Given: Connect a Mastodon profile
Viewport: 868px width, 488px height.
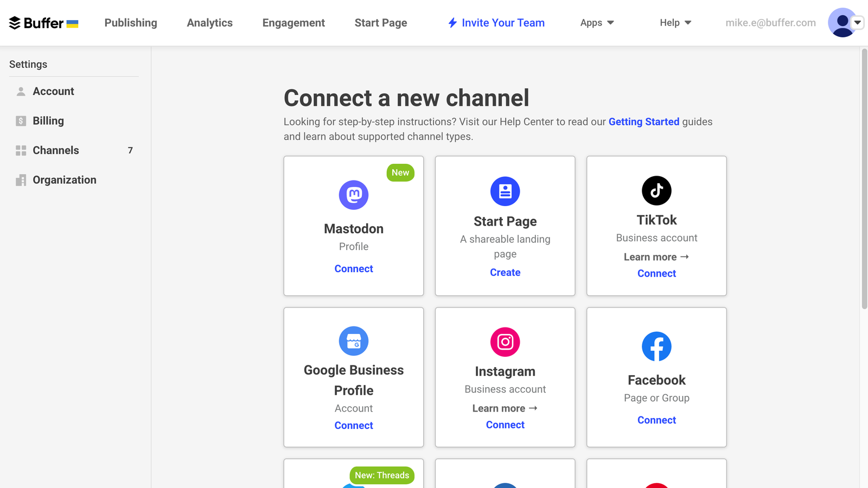Looking at the screenshot, I should click(x=354, y=268).
